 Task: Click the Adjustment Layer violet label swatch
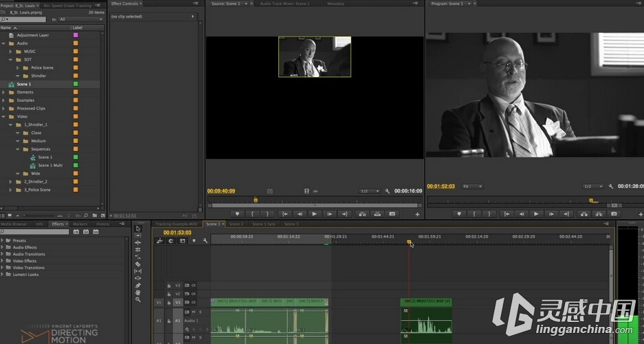(76, 35)
